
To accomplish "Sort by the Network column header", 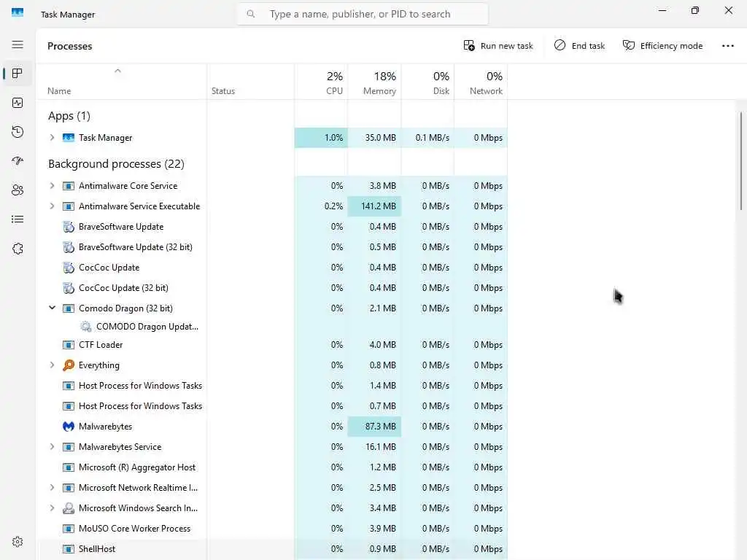I will pos(481,82).
